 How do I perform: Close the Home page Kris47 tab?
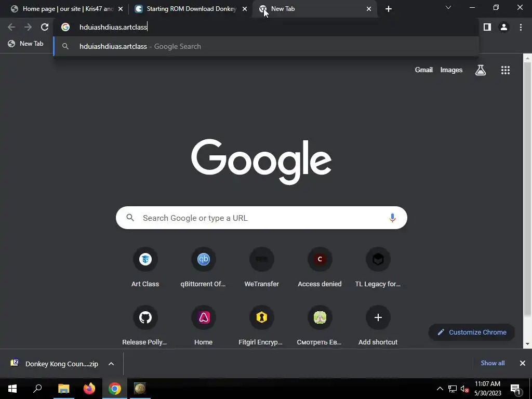[121, 9]
